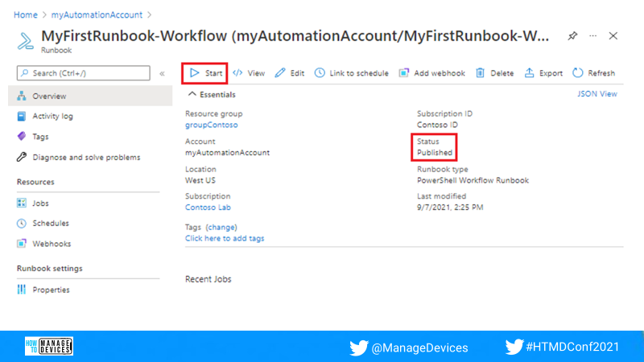The image size is (644, 362).
Task: Open Schedules under Resources
Action: tap(51, 224)
